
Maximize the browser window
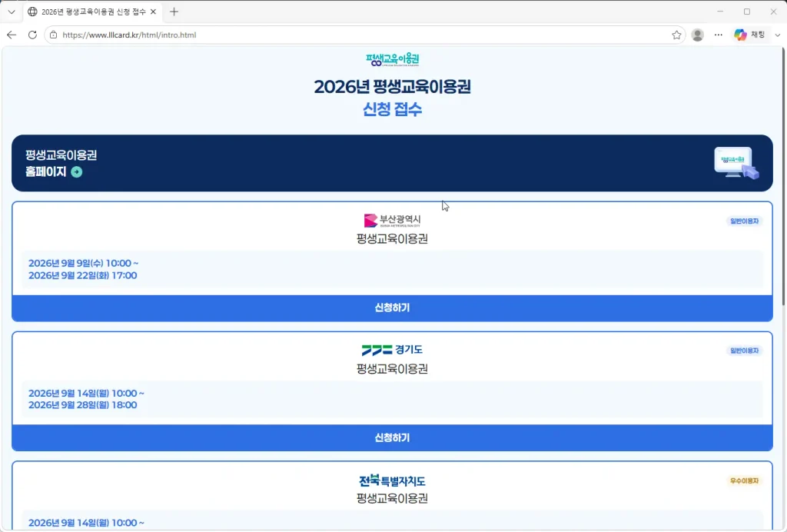pyautogui.click(x=747, y=12)
